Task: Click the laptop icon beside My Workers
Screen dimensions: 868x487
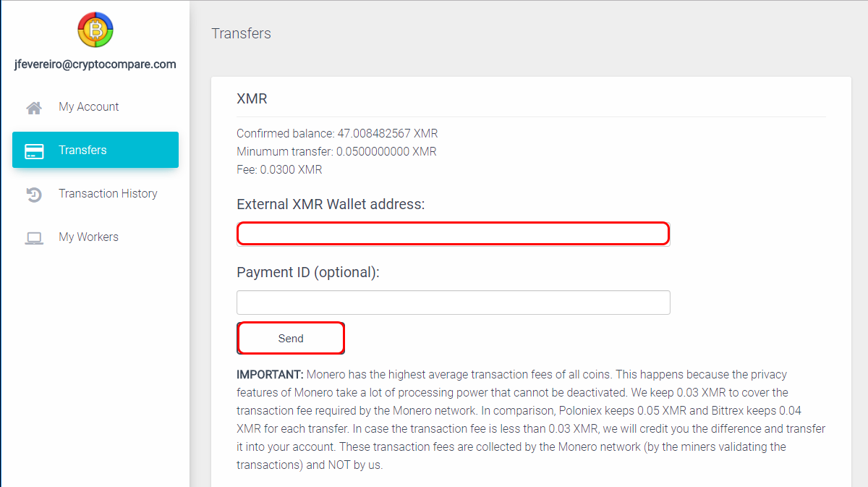Action: click(34, 237)
